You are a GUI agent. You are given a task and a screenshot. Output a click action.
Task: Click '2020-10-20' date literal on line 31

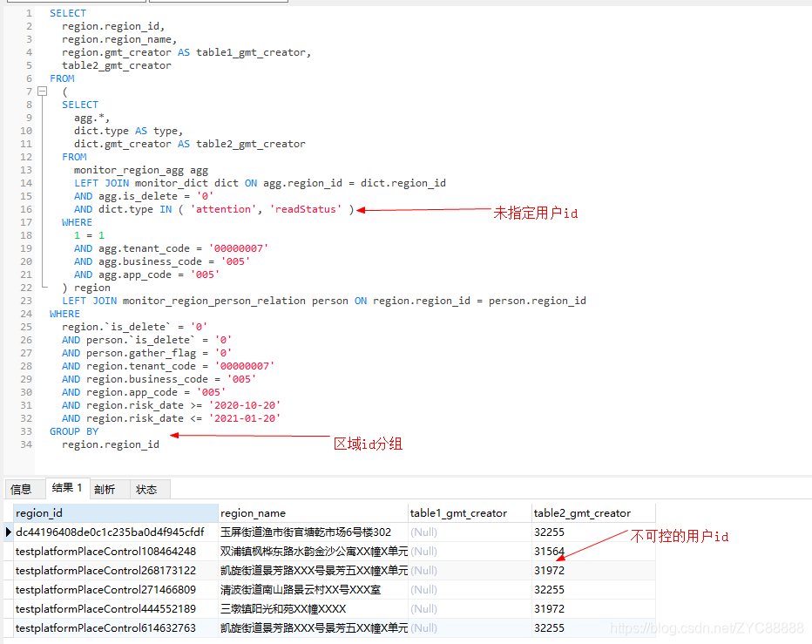(245, 404)
